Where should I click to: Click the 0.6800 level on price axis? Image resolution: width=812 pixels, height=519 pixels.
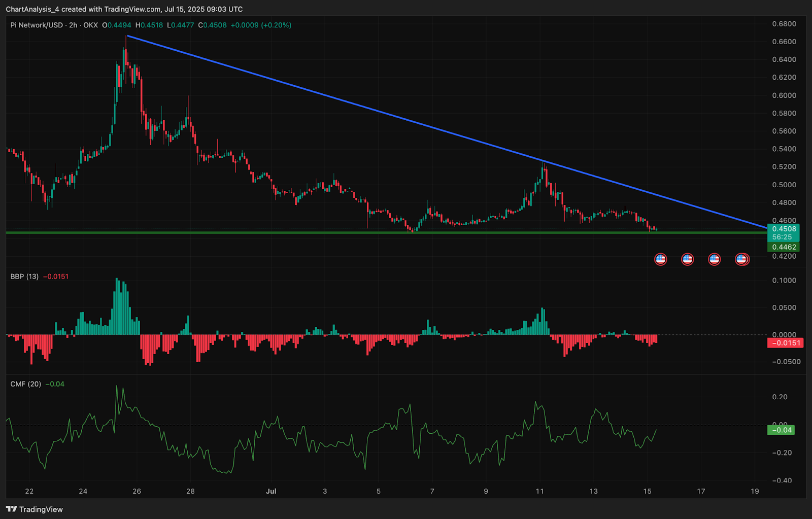point(784,24)
